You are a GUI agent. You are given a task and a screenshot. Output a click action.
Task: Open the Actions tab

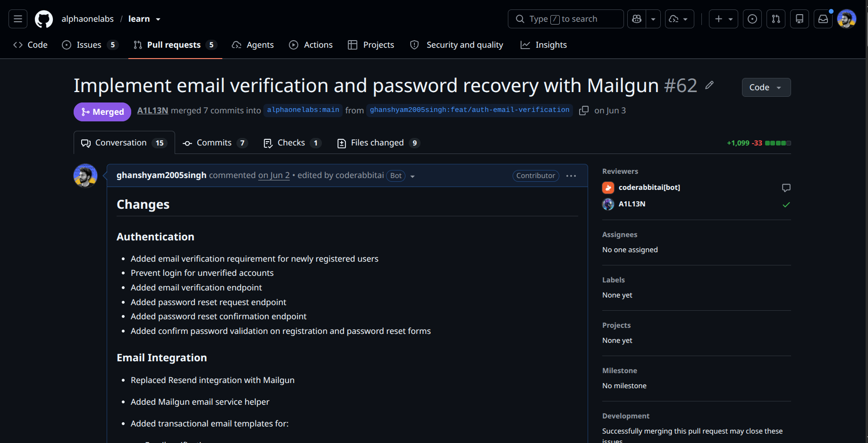[x=311, y=45]
